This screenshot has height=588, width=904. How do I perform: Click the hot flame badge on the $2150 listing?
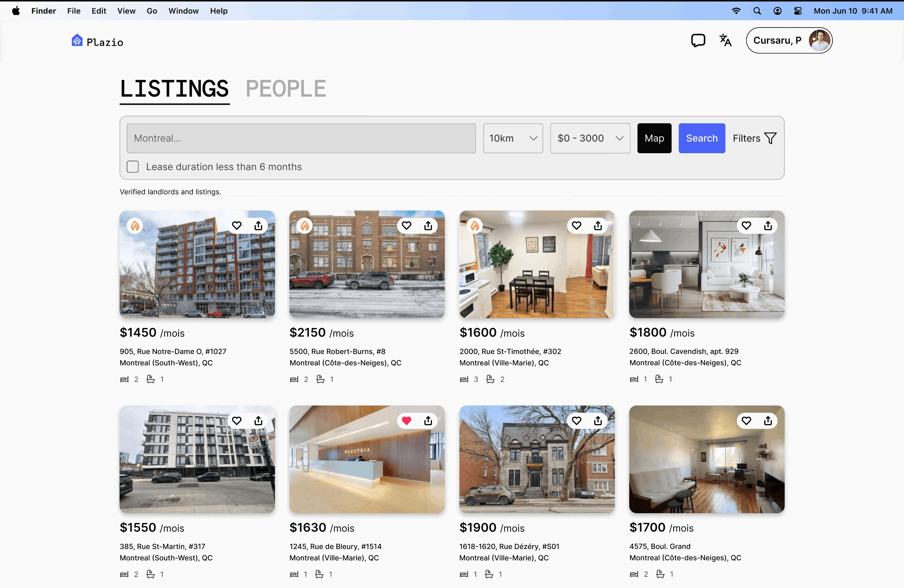coord(305,226)
